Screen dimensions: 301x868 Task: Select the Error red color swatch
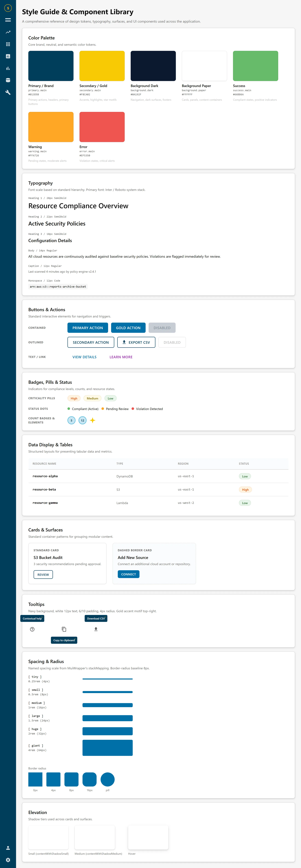tap(102, 127)
